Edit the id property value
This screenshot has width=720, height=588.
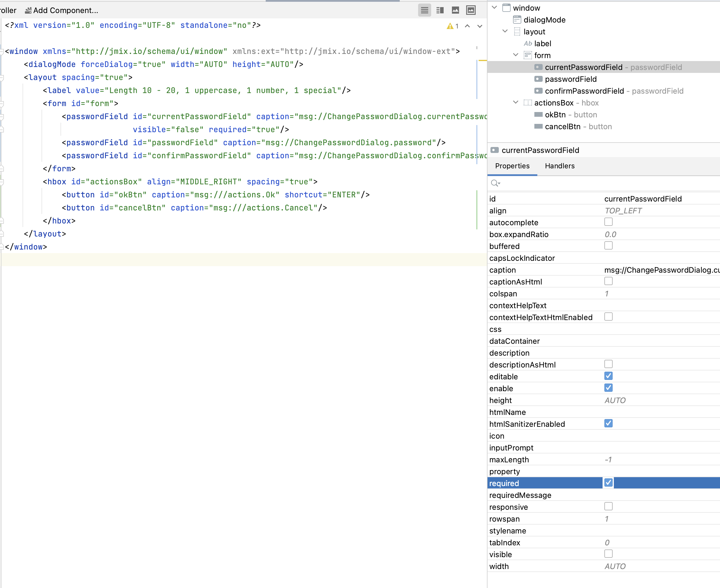pos(643,199)
